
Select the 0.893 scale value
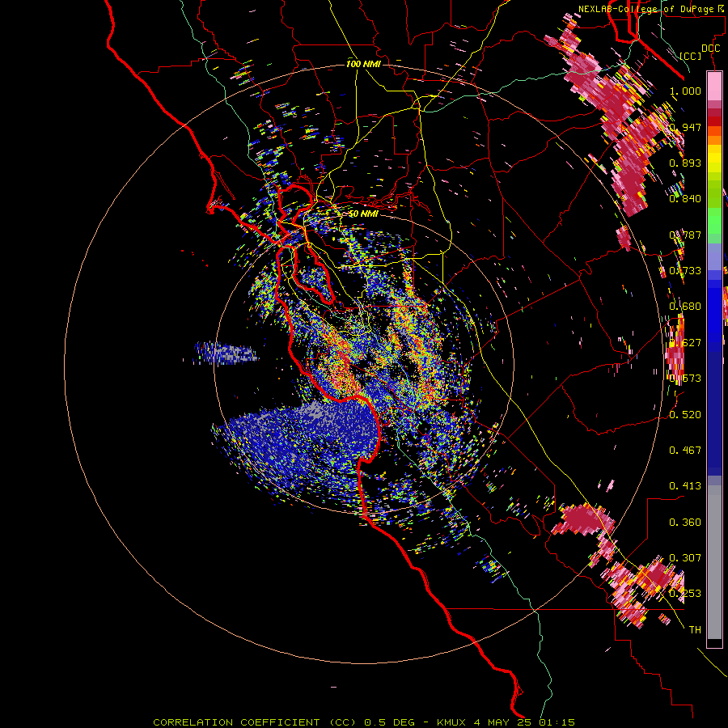tap(685, 163)
